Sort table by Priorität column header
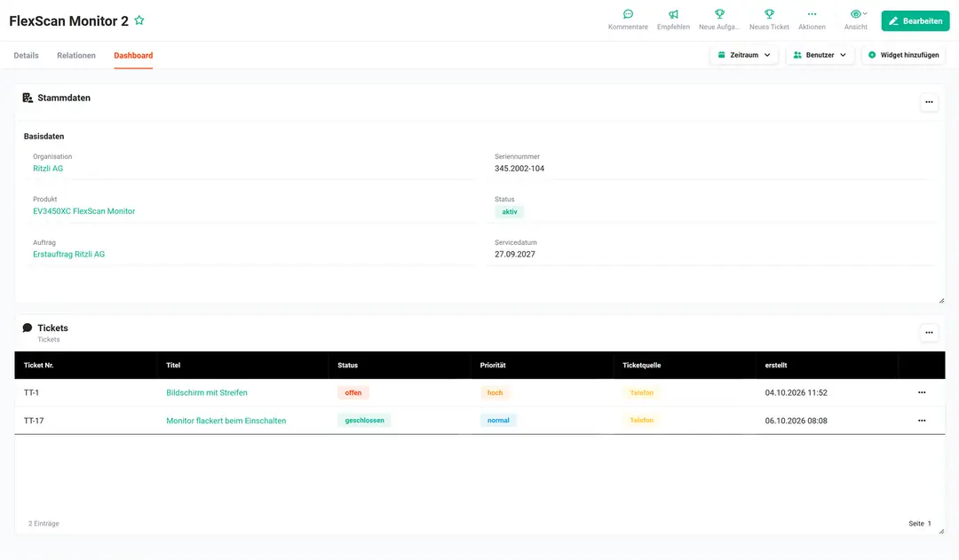Image resolution: width=959 pixels, height=560 pixels. (493, 365)
